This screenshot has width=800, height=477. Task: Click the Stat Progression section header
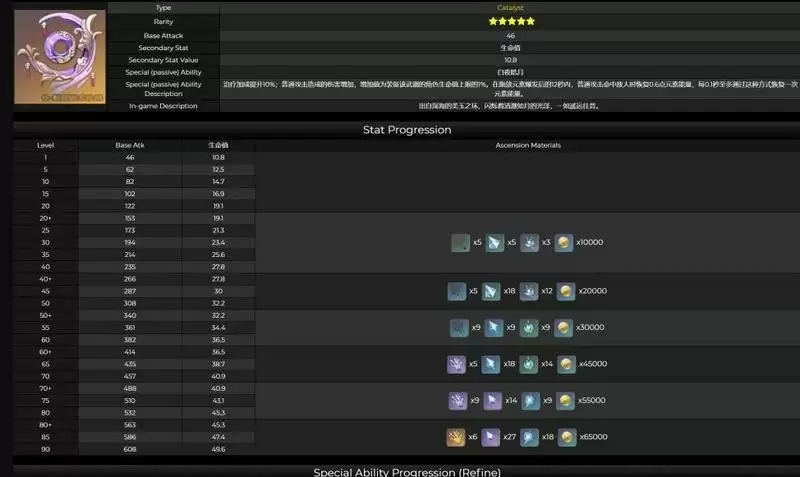(405, 130)
